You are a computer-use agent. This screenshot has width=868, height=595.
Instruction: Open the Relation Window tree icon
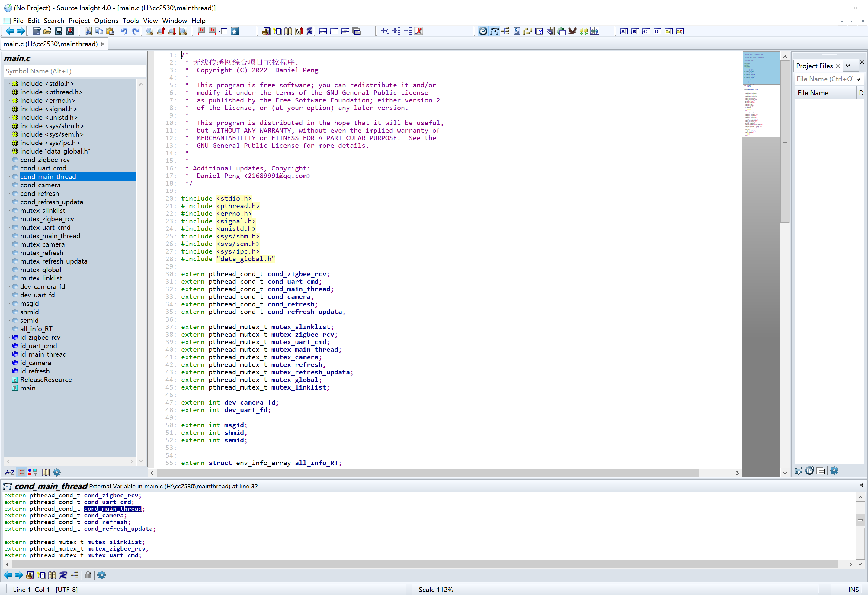[505, 31]
